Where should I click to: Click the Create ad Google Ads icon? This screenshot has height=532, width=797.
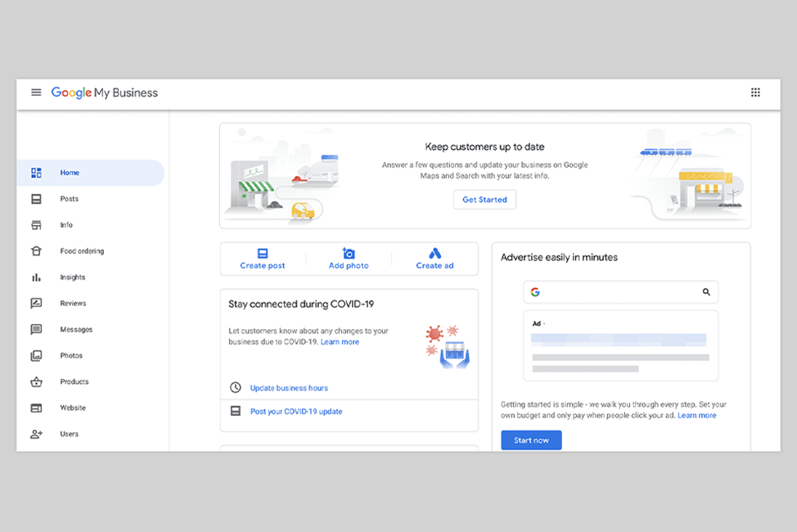[x=435, y=253]
